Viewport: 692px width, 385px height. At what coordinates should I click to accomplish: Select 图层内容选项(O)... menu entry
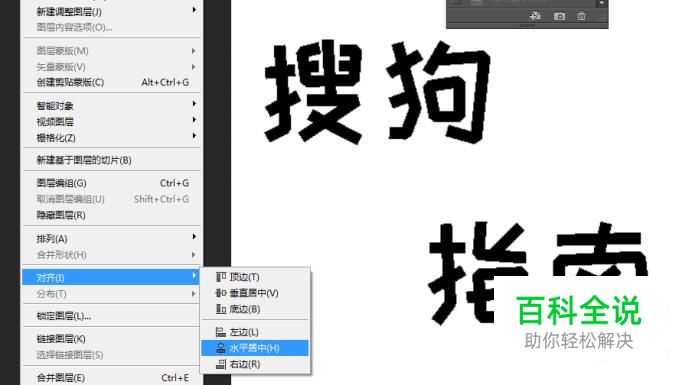tap(111, 27)
